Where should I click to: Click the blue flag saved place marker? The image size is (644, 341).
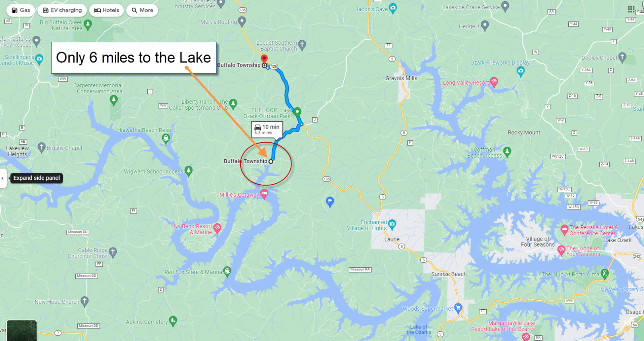(330, 202)
